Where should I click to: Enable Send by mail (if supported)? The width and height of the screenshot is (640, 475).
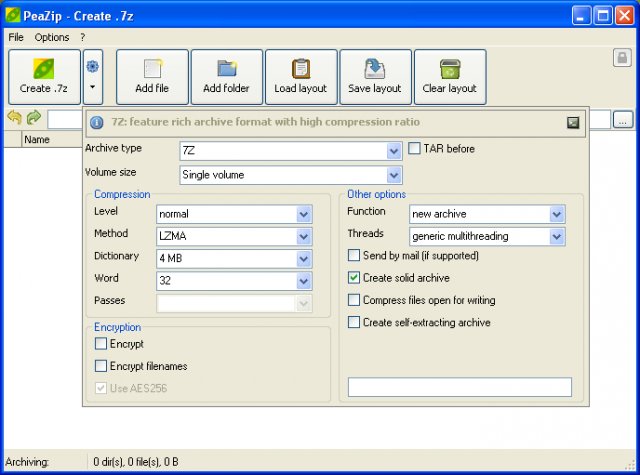tap(354, 255)
